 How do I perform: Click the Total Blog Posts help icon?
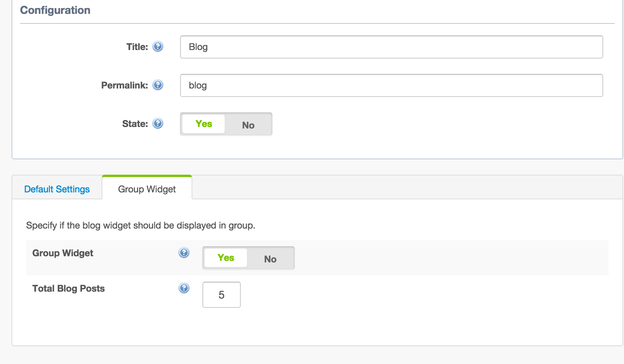tap(184, 288)
